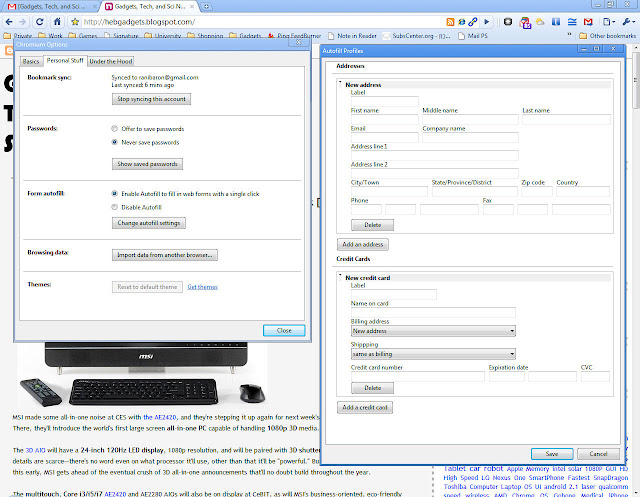Click the browser address bar URL
Screen dimensions: 640x497
139,22
